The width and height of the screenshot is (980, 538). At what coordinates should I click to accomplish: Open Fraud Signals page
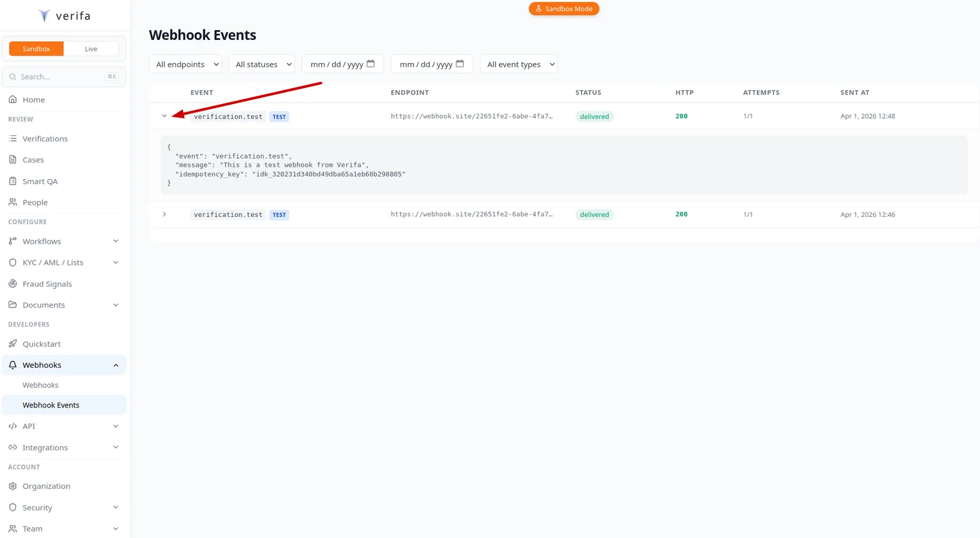64,284
